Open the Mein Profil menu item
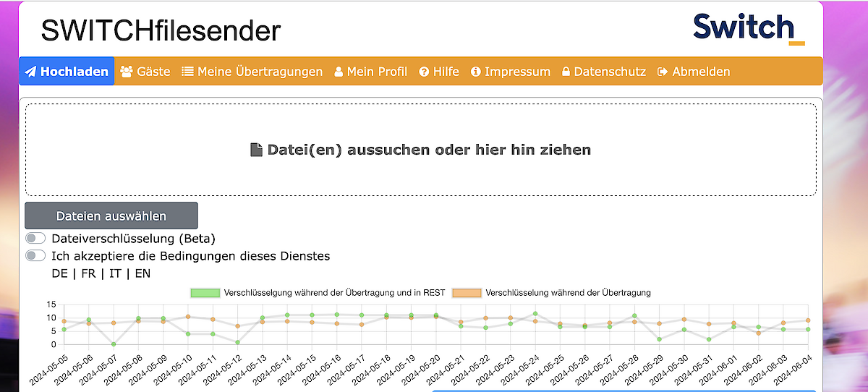 tap(377, 72)
